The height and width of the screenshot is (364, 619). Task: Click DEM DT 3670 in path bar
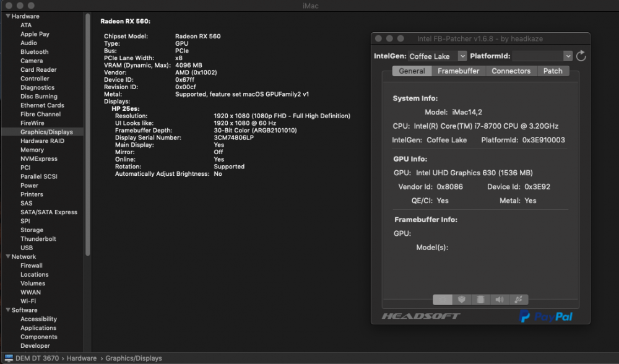pyautogui.click(x=37, y=358)
